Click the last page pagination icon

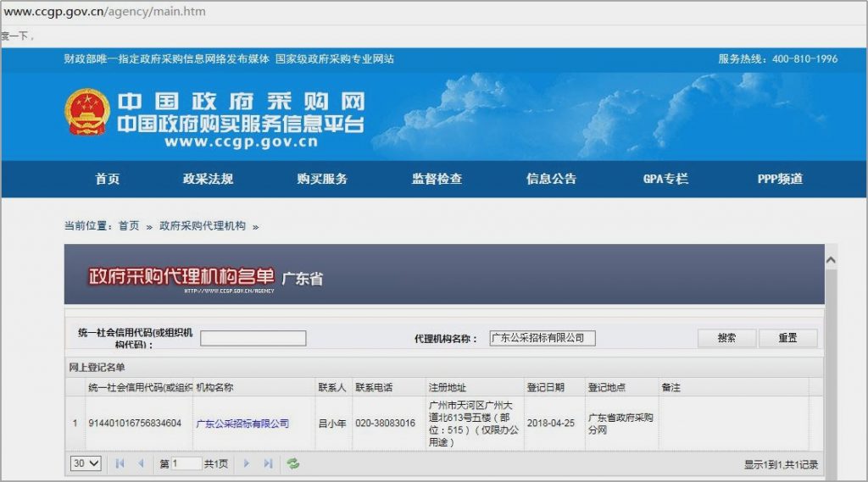pos(268,463)
